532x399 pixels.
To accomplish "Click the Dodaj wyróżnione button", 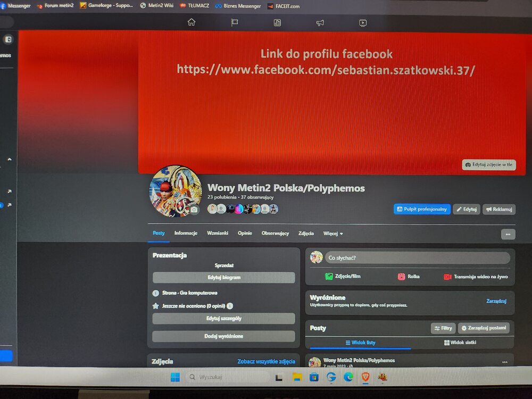I will (x=224, y=336).
